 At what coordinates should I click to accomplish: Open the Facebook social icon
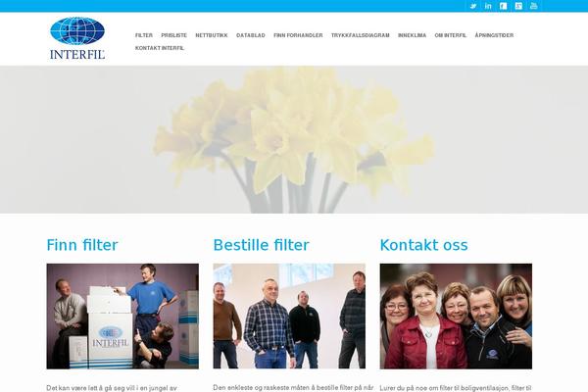[x=504, y=6]
